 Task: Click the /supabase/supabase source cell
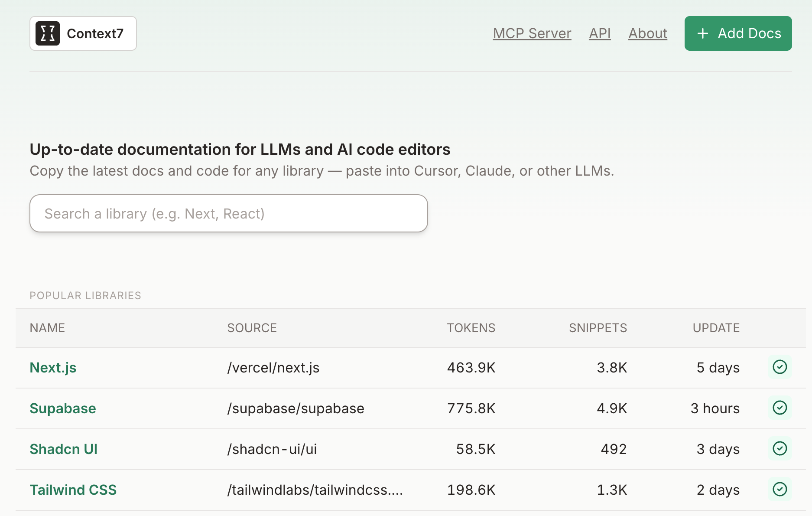pyautogui.click(x=296, y=408)
